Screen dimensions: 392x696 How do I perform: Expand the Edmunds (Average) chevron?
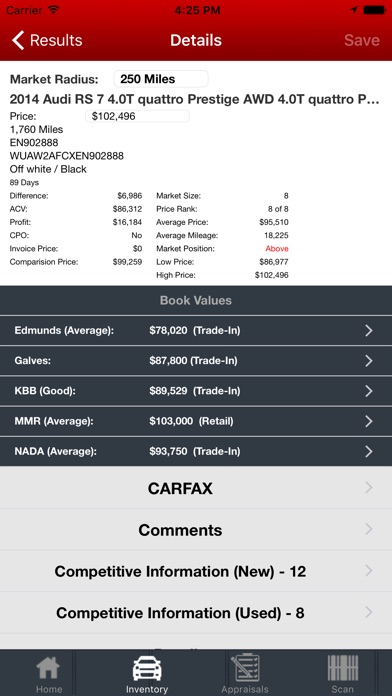(x=368, y=331)
